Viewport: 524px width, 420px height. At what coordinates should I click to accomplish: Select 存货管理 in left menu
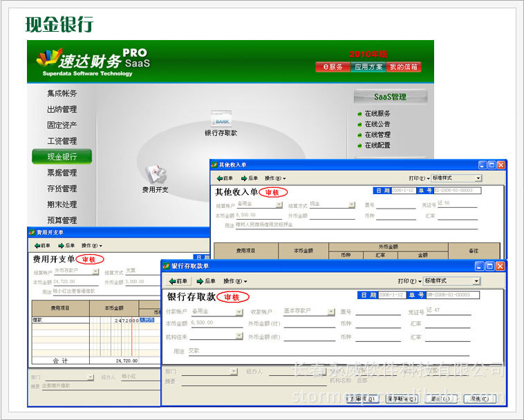62,189
